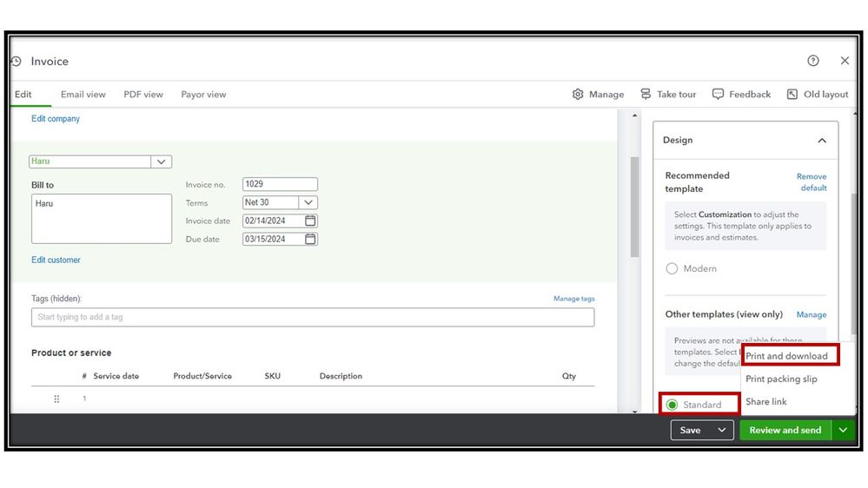Click the Qty column header

coord(569,376)
